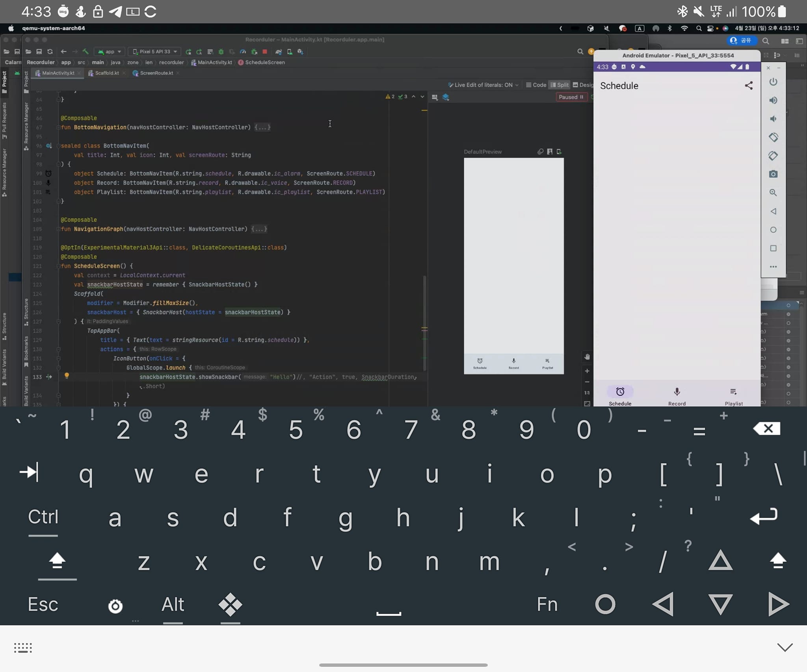Toggle the Alt key on the virtual keyboard
807x672 pixels.
tap(173, 604)
